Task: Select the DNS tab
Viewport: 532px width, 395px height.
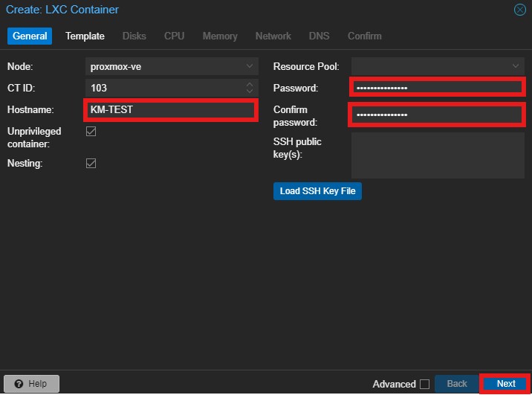Action: coord(319,36)
